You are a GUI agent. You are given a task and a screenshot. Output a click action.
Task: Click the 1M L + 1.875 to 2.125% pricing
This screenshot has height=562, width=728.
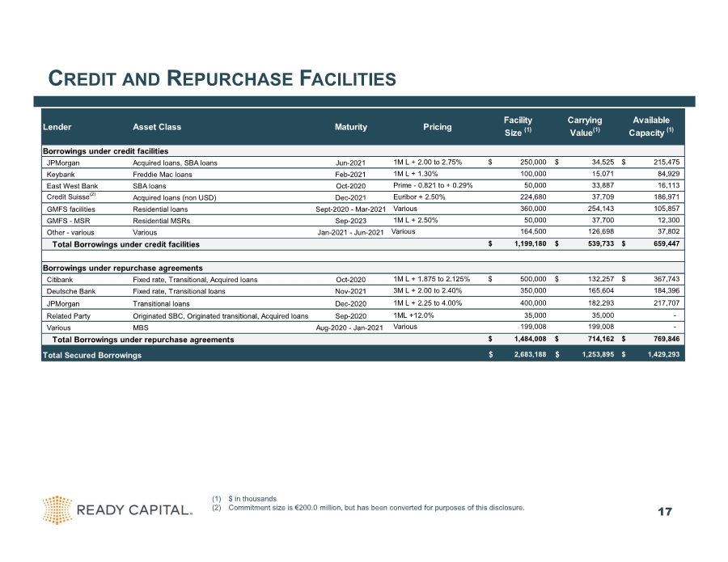point(432,279)
